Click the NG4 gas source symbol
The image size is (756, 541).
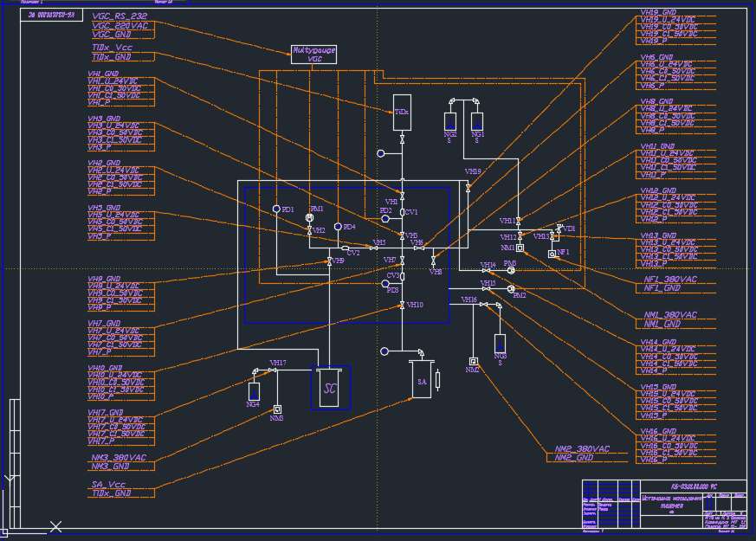click(x=253, y=390)
